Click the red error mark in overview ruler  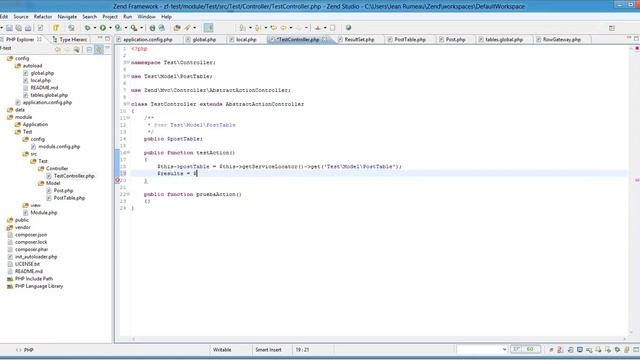click(x=637, y=180)
